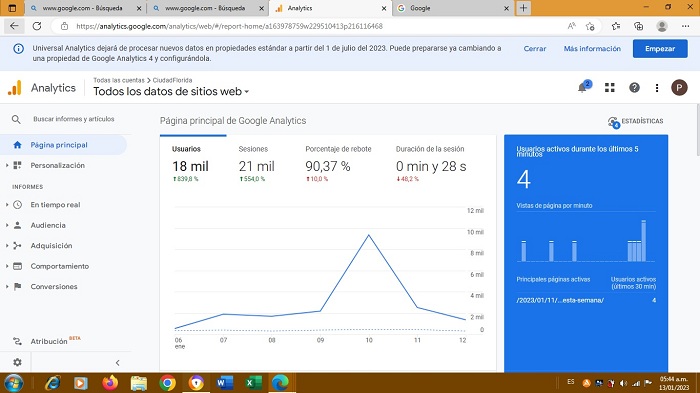The width and height of the screenshot is (700, 393).
Task: Open the Analytics notifications bell
Action: [x=583, y=88]
